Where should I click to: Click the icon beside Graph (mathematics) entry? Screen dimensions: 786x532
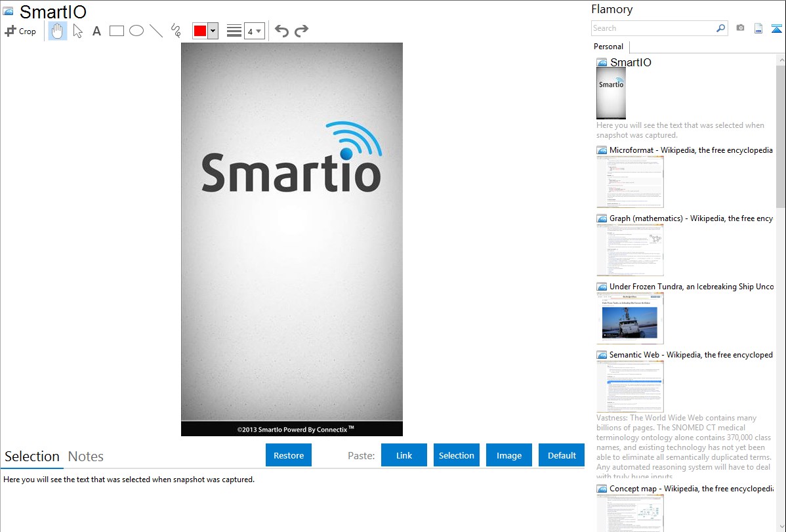click(602, 218)
